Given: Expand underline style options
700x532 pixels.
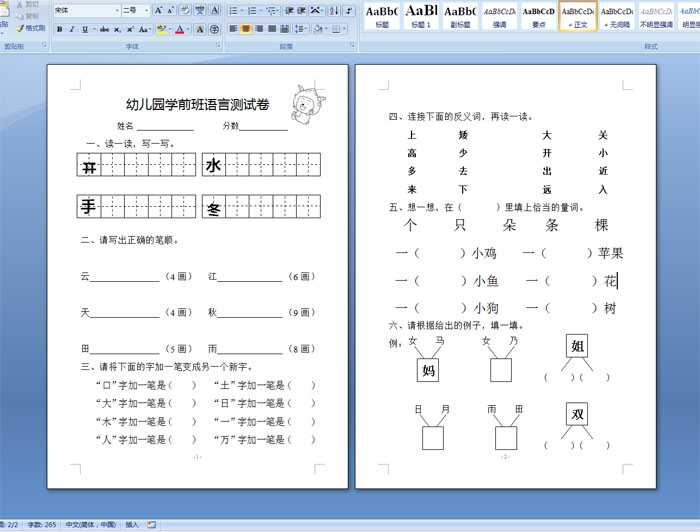Looking at the screenshot, I should (x=94, y=29).
